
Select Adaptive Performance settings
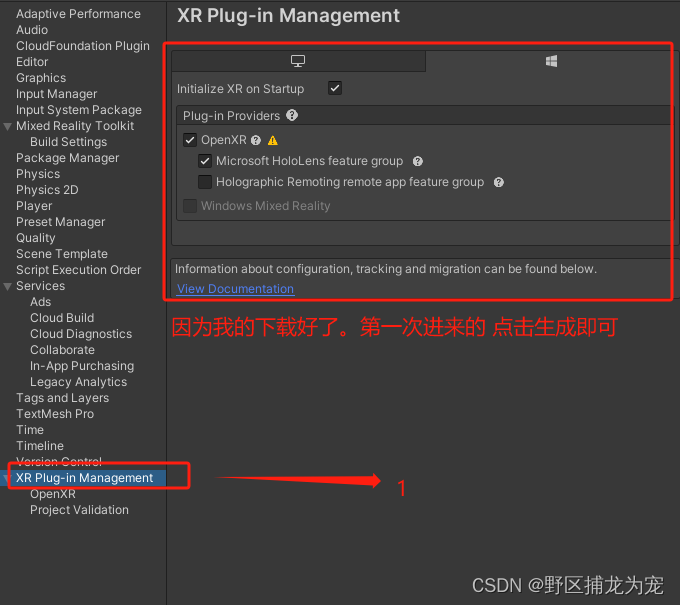point(78,14)
